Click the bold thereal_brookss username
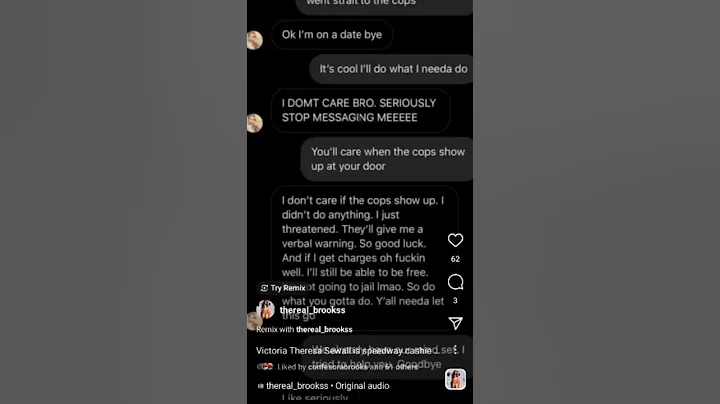Viewport: 720px width, 404px height. click(x=312, y=310)
